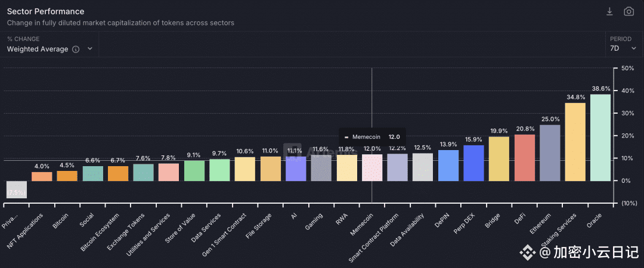The height and width of the screenshot is (268, 644).
Task: Select the Staking Services bar
Action: pos(575,142)
